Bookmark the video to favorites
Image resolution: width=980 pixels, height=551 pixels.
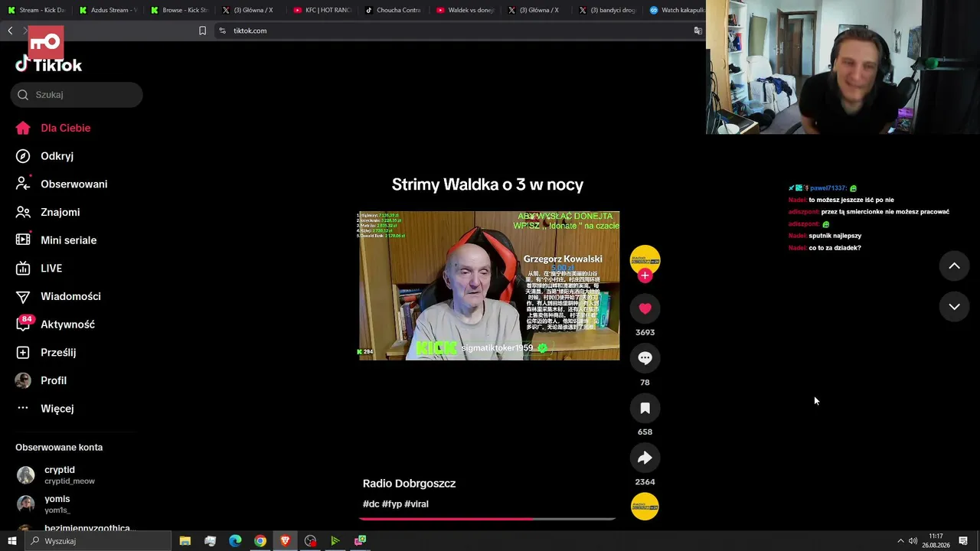coord(645,408)
